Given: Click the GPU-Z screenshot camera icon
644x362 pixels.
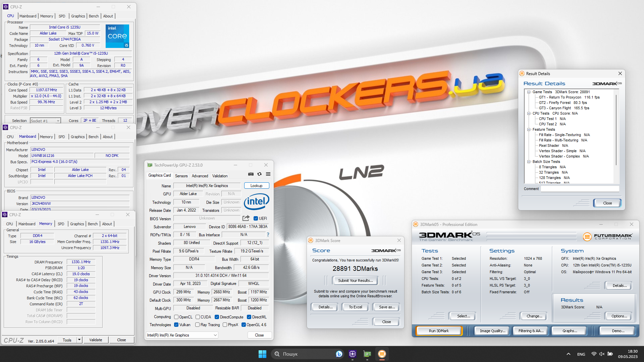Looking at the screenshot, I should pos(251,174).
